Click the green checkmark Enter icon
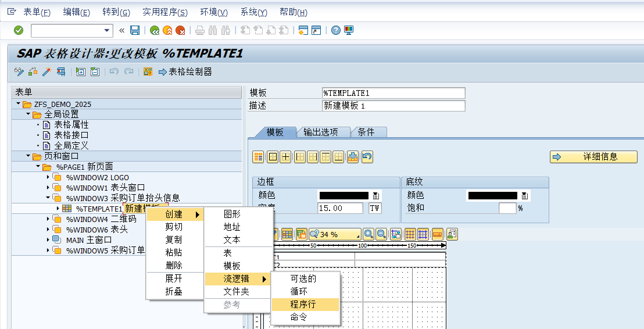644x329 pixels. point(19,30)
